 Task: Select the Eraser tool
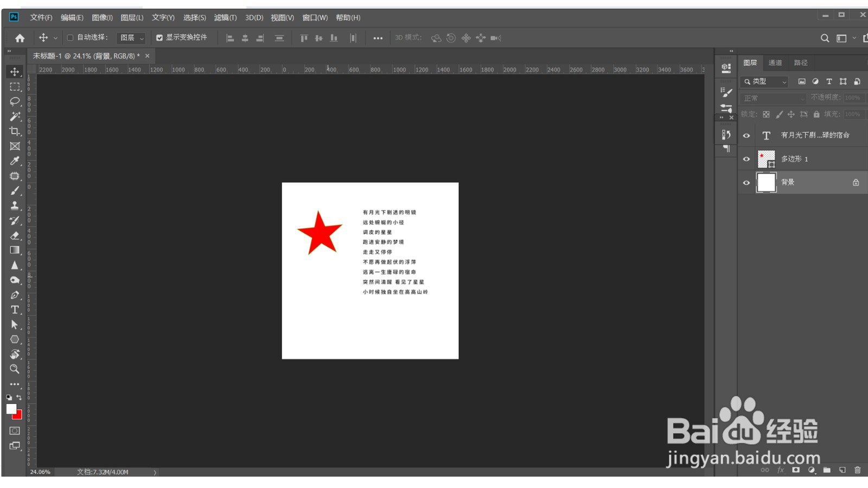tap(15, 235)
